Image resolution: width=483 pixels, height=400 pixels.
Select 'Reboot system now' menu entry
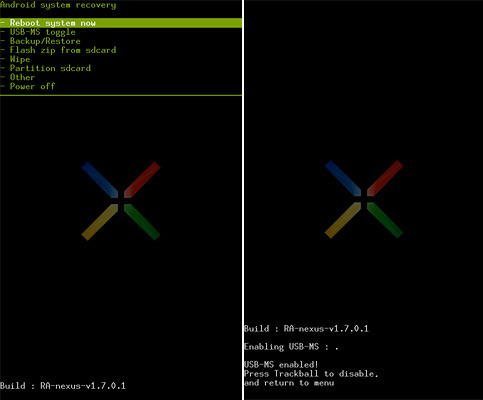tap(121, 23)
